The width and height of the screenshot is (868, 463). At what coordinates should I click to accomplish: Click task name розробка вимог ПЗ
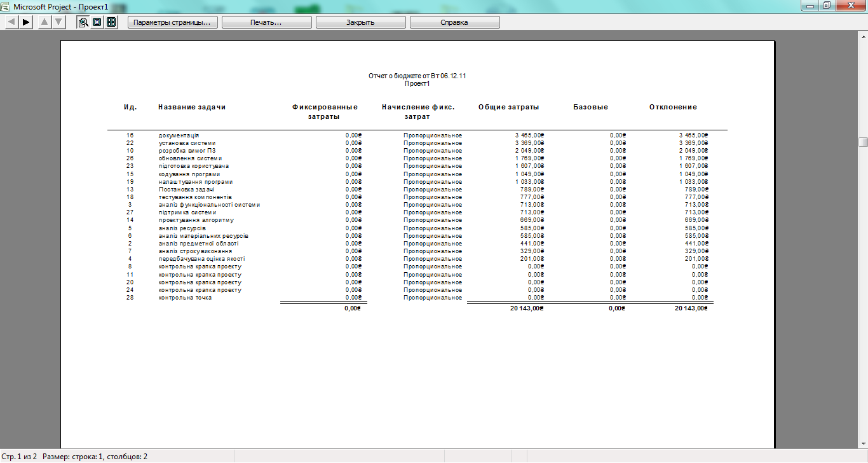[x=187, y=151]
